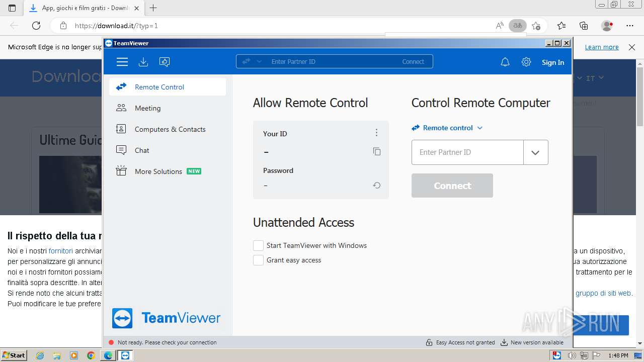This screenshot has height=362, width=644.
Task: Open Google Chrome from the taskbar
Action: pyautogui.click(x=91, y=355)
